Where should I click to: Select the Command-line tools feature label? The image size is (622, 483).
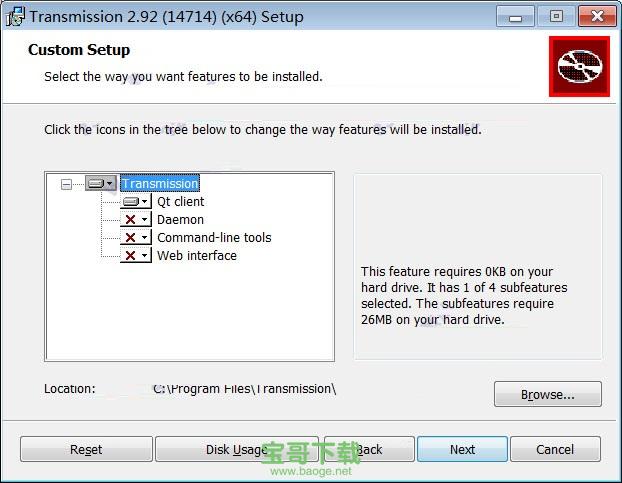point(214,238)
